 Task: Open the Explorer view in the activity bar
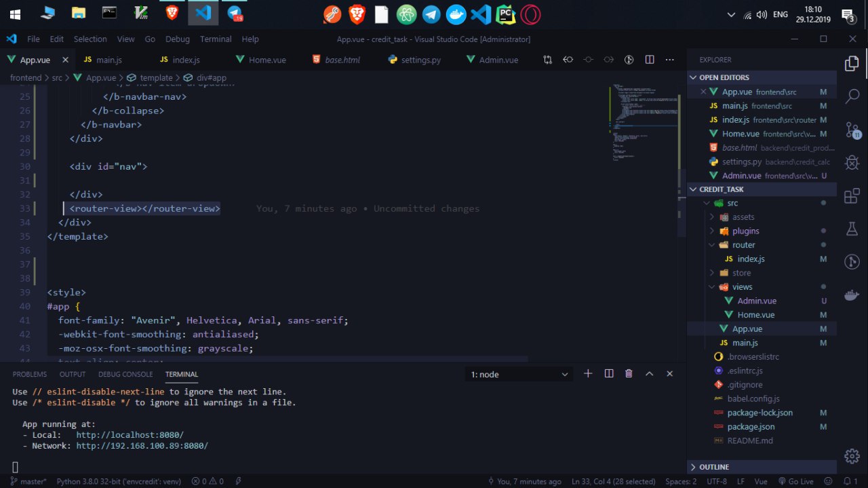[852, 64]
